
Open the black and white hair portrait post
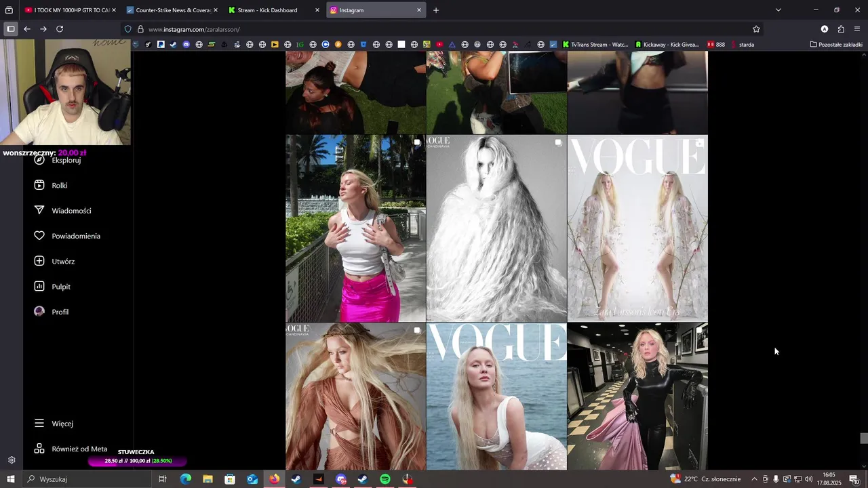(x=496, y=228)
